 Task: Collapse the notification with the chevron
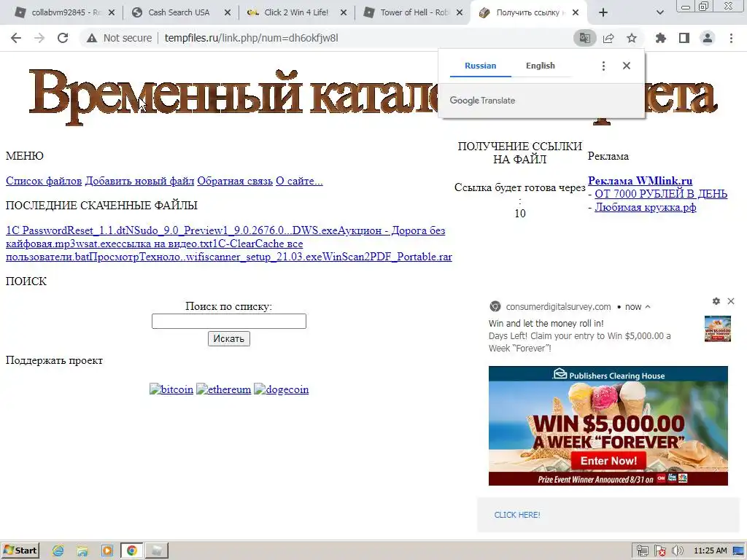[648, 307]
